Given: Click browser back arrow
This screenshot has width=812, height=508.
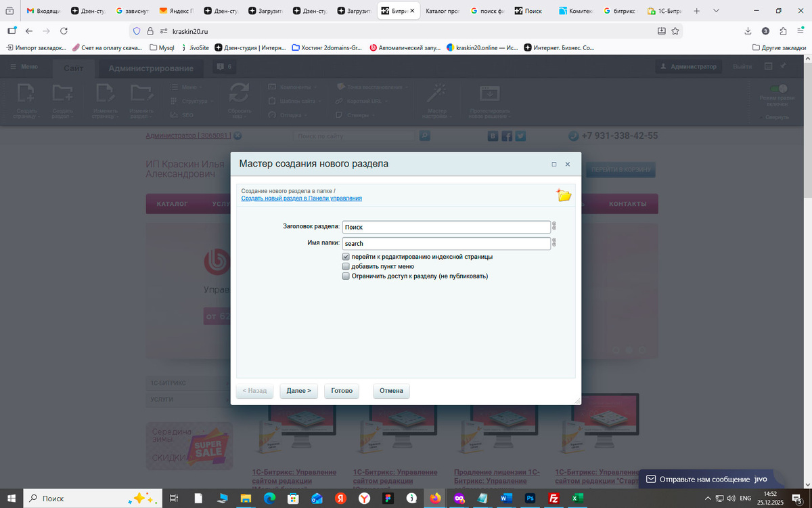Looking at the screenshot, I should point(29,31).
